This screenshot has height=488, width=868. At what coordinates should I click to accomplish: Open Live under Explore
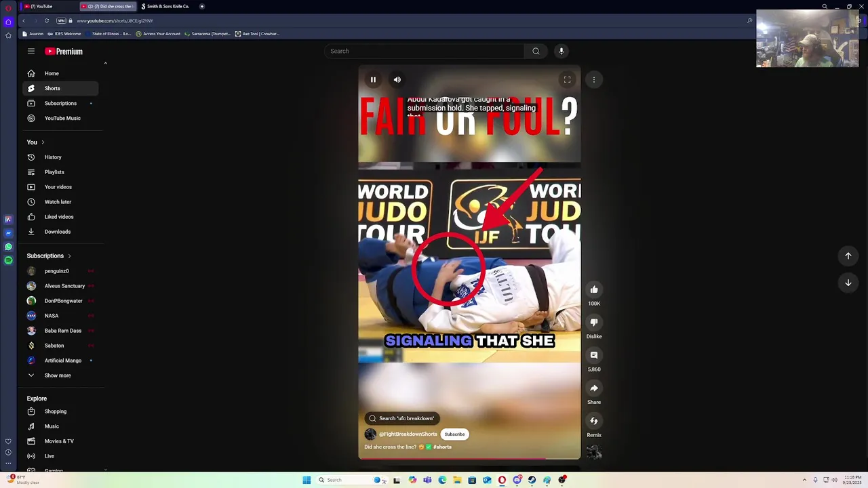(x=60, y=456)
